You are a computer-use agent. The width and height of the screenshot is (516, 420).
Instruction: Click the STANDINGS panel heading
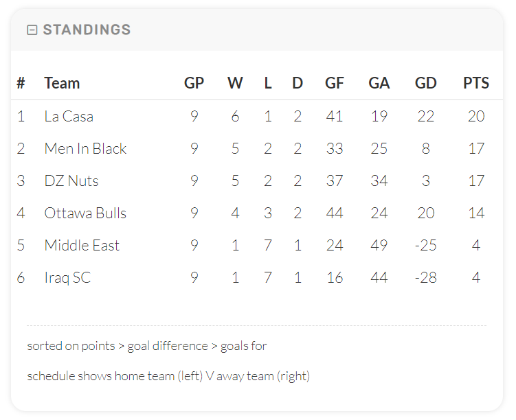[87, 30]
